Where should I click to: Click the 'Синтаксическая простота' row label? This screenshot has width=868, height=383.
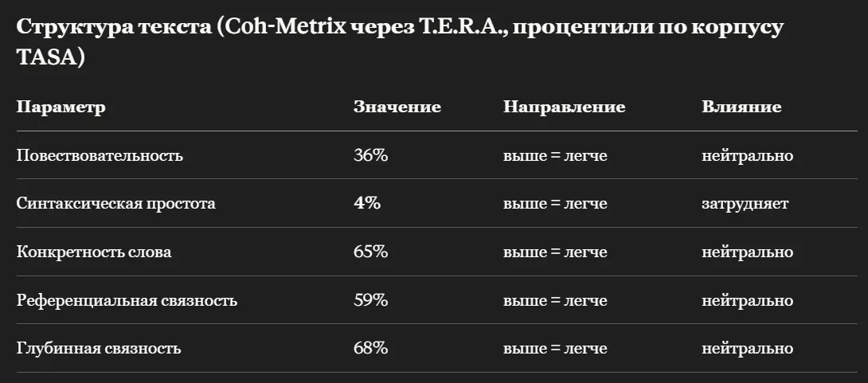point(115,204)
